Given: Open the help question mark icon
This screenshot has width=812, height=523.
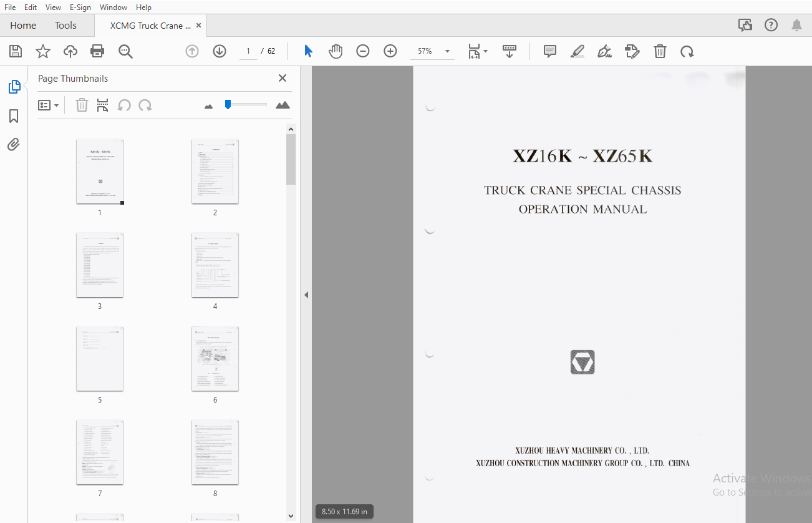Looking at the screenshot, I should click(771, 25).
